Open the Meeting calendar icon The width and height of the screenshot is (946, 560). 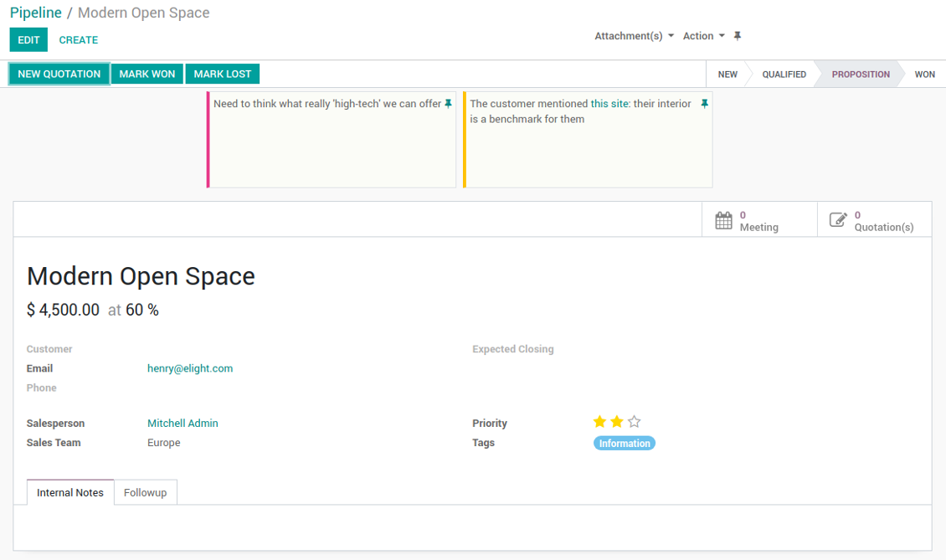click(x=723, y=220)
